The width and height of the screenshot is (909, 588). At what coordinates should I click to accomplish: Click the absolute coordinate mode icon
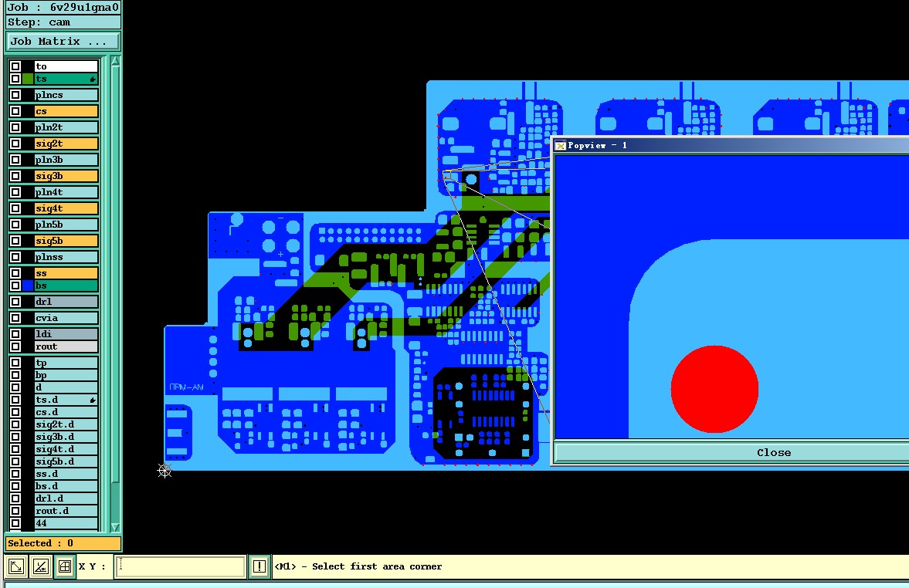click(16, 566)
